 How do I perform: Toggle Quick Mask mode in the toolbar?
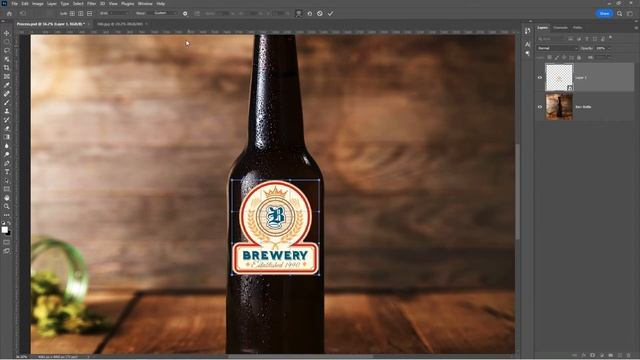pyautogui.click(x=7, y=242)
